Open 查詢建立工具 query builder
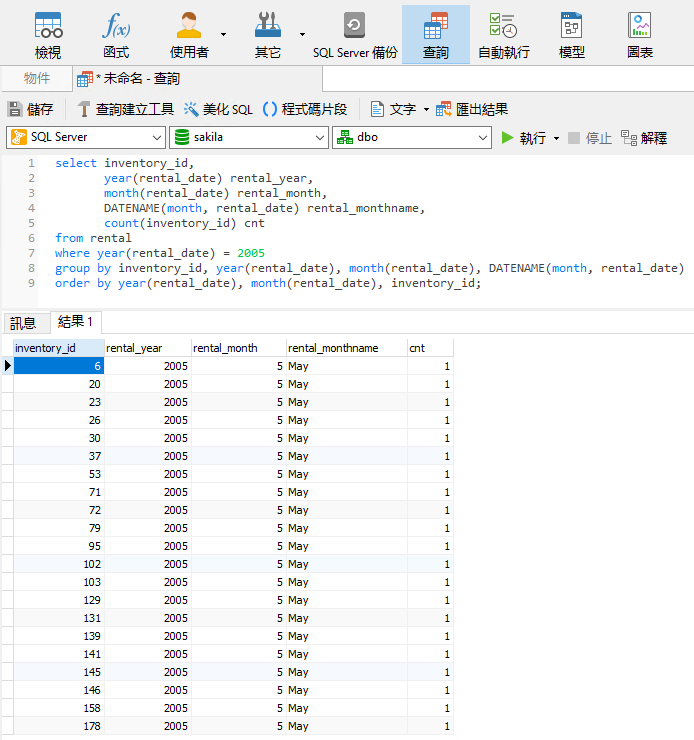 click(125, 109)
